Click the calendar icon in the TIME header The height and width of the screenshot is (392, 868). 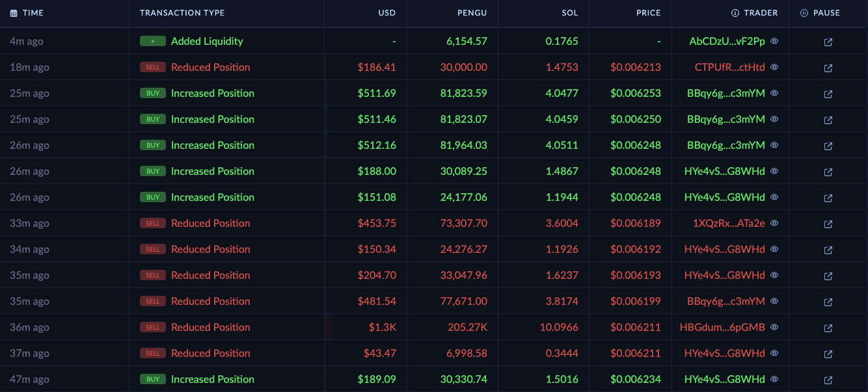[14, 13]
